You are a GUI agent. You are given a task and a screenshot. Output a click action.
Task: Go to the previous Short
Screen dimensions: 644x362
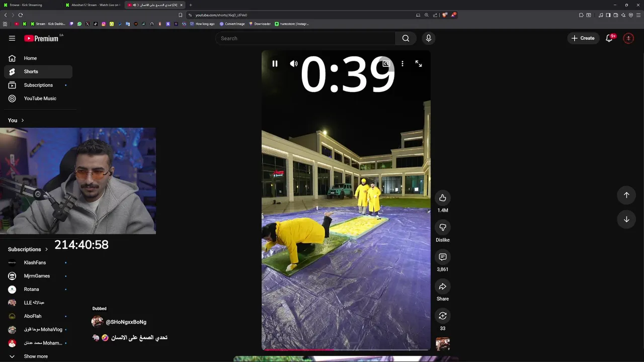tap(626, 195)
